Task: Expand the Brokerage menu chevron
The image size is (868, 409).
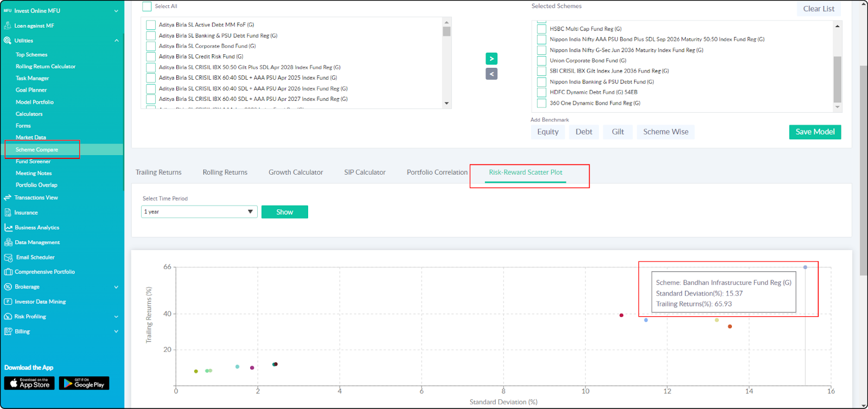Action: [116, 287]
